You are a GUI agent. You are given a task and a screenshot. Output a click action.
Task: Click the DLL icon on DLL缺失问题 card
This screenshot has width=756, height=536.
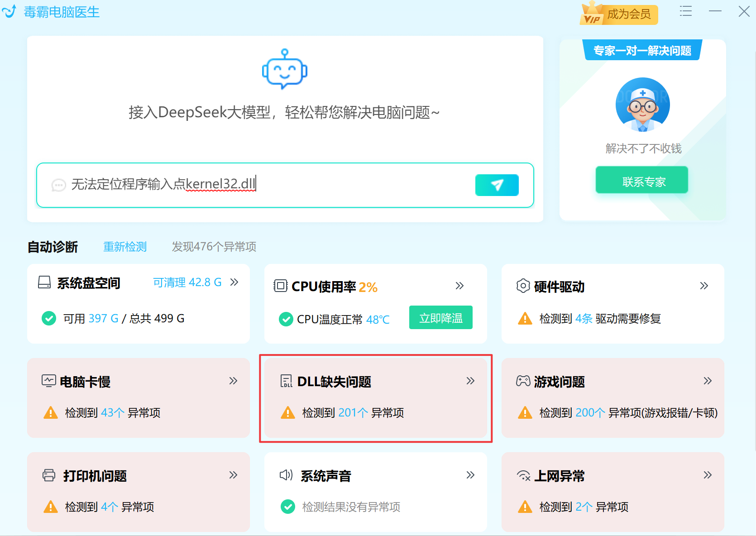(x=287, y=381)
